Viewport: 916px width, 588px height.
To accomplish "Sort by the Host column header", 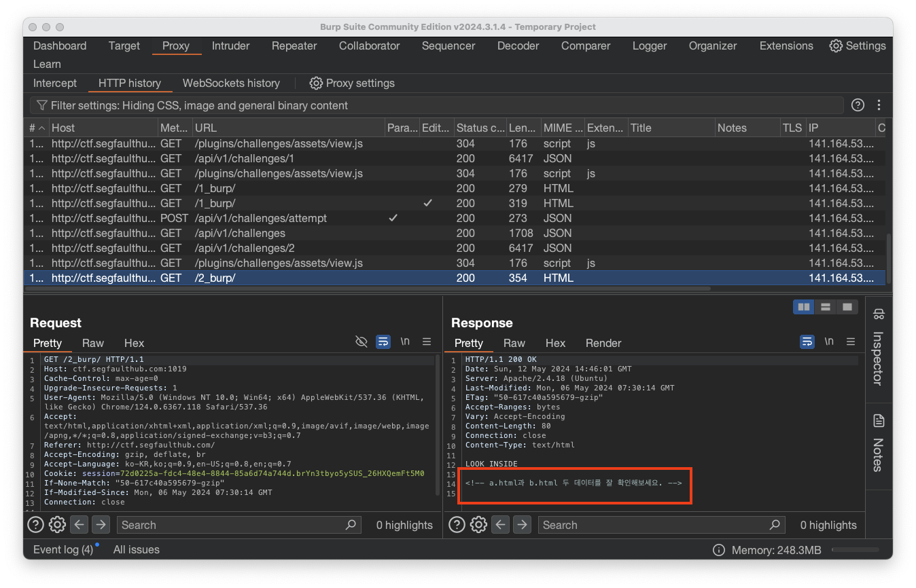I will (x=103, y=128).
